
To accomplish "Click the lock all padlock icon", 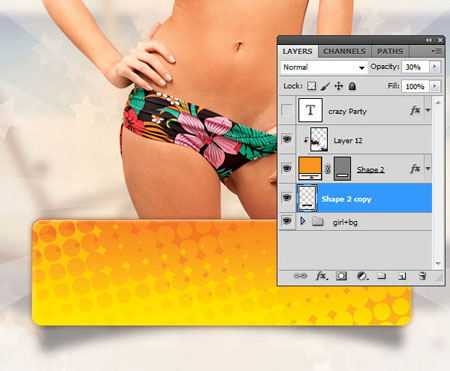I will point(352,86).
